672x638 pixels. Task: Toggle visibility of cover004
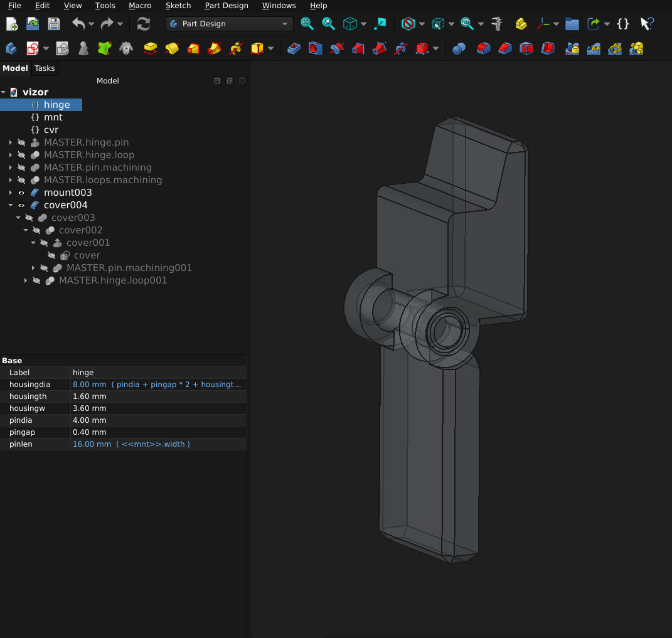[x=21, y=205]
